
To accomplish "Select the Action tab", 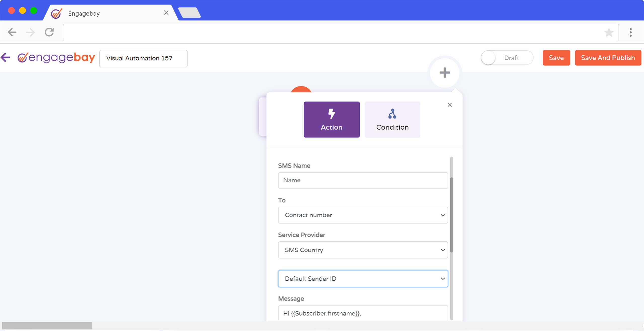I will pyautogui.click(x=332, y=120).
